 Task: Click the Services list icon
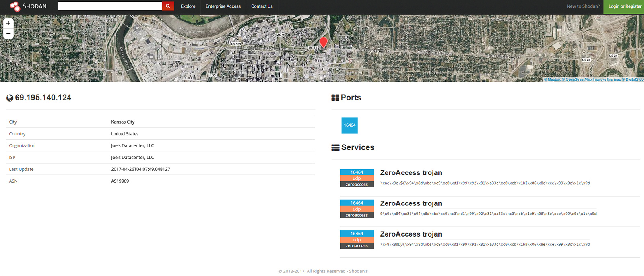(335, 148)
